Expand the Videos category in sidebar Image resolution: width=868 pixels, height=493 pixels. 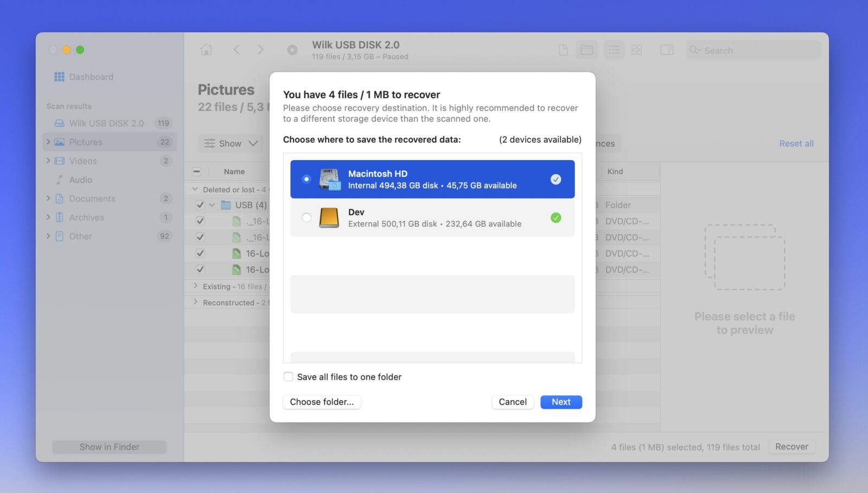tap(48, 161)
